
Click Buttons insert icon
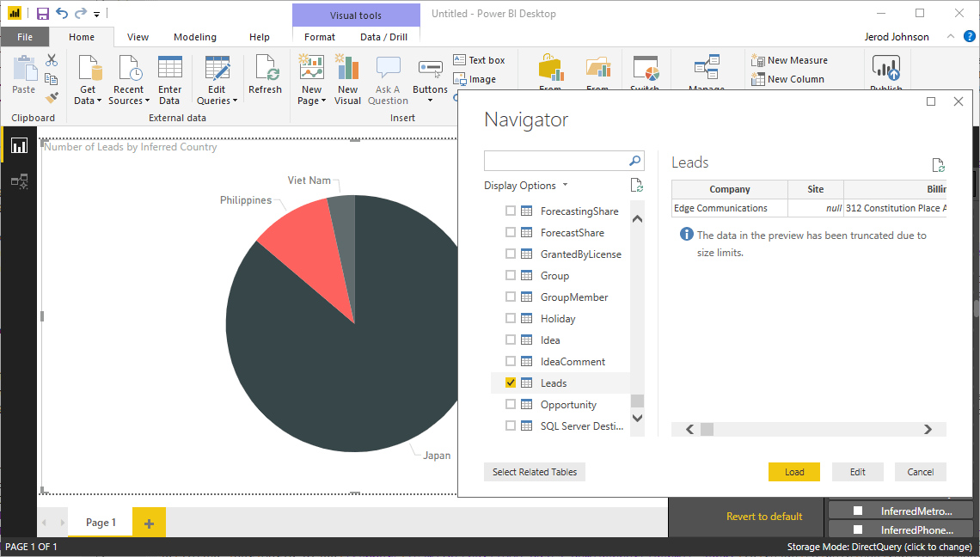(x=430, y=69)
